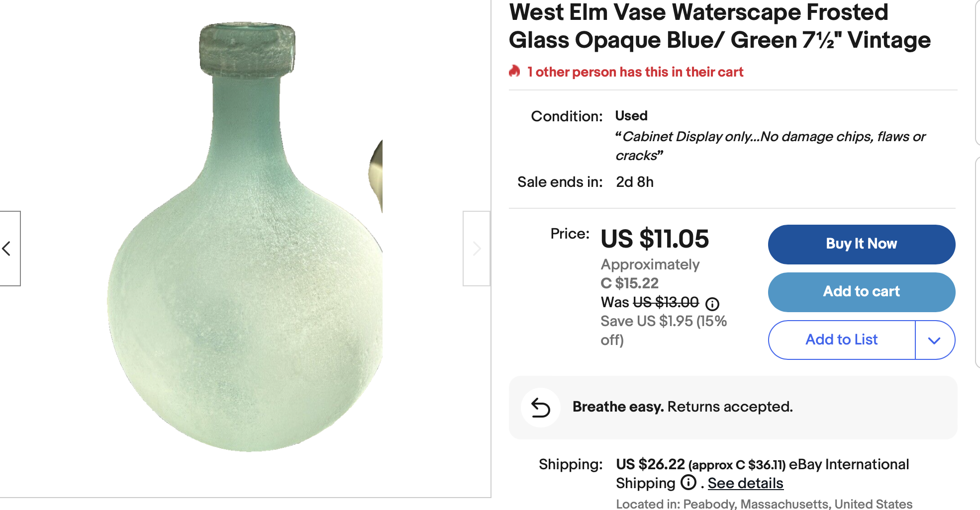Click the '1 other person' cart notice
The height and width of the screenshot is (510, 980).
[x=635, y=72]
